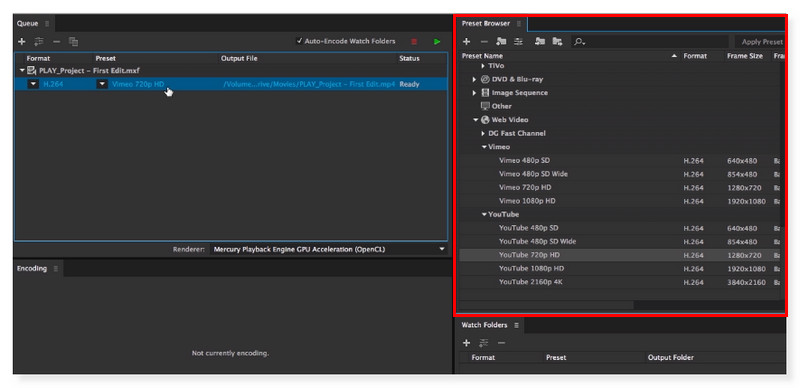
Task: Create a new preset in Preset Browser
Action: click(466, 42)
